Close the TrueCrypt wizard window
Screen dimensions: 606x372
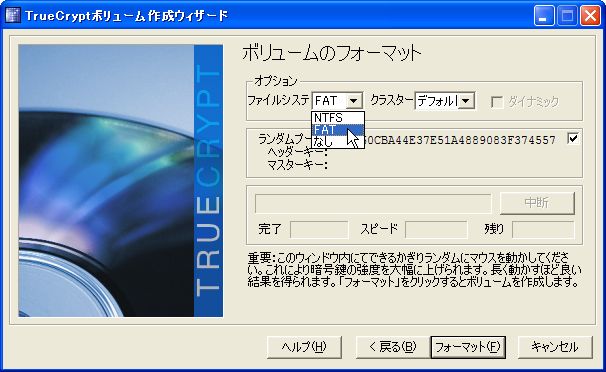[x=590, y=16]
